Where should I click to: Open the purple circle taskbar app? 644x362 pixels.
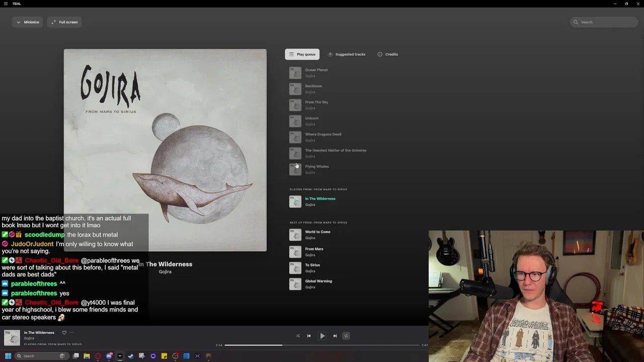click(x=153, y=356)
